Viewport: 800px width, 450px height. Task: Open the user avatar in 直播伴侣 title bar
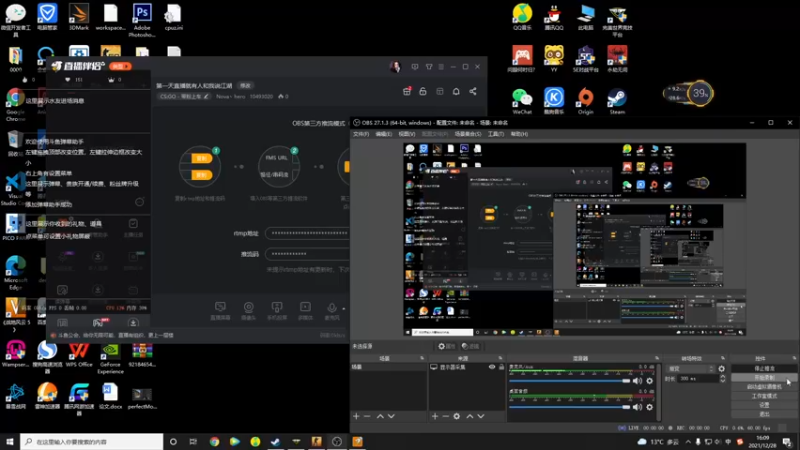[395, 67]
